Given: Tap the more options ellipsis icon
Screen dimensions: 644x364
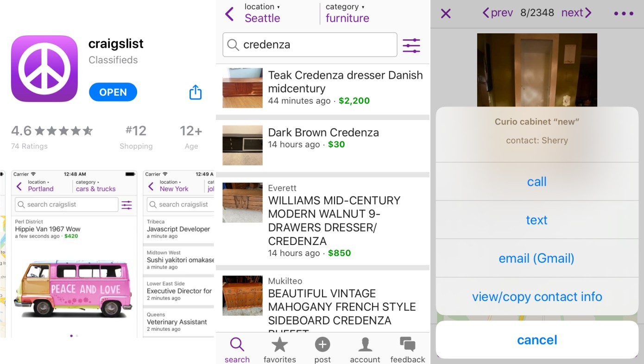Looking at the screenshot, I should pyautogui.click(x=623, y=13).
